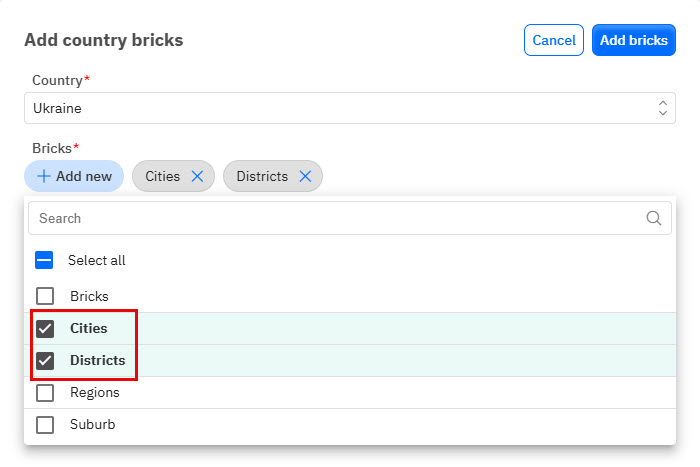Tick the Suburb checkbox

pyautogui.click(x=45, y=425)
